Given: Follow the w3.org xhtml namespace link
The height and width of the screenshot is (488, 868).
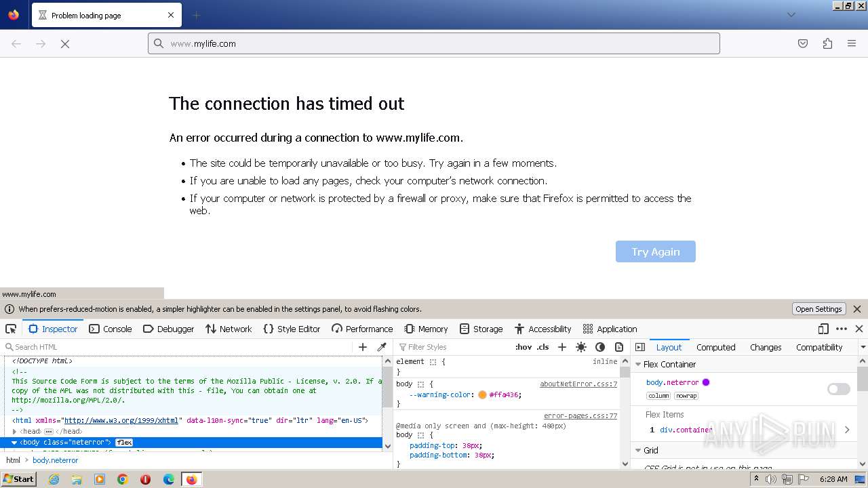Looking at the screenshot, I should point(121,420).
